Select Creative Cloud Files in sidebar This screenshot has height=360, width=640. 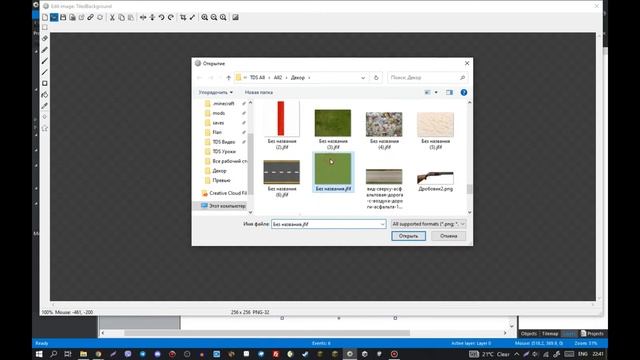(224, 193)
